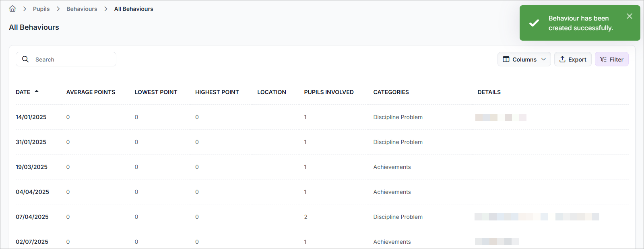Click the Columns table layout icon
The width and height of the screenshot is (644, 249).
pyautogui.click(x=506, y=59)
